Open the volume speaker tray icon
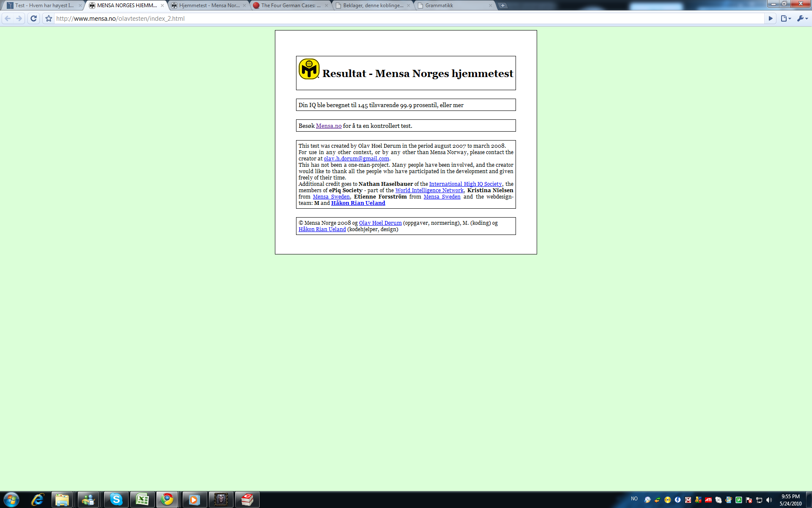 coord(769,500)
